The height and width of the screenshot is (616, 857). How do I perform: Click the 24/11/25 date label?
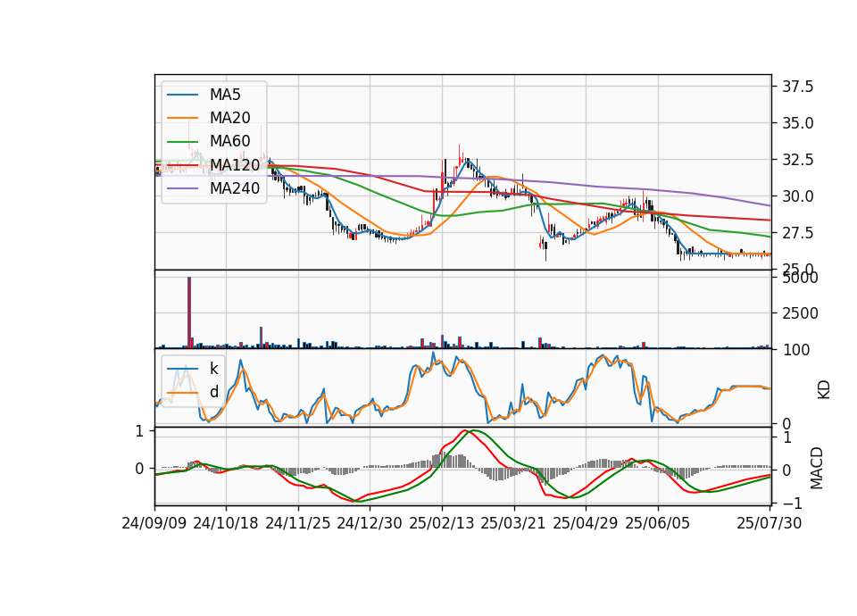click(298, 523)
